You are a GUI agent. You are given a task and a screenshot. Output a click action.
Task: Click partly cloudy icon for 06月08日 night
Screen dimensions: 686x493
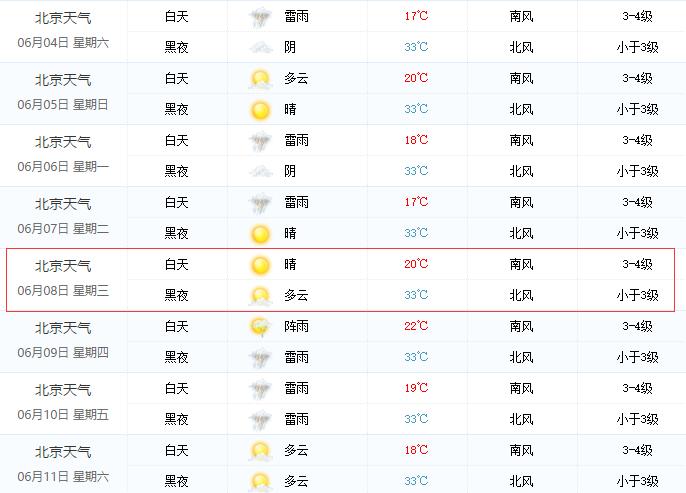pos(260,296)
